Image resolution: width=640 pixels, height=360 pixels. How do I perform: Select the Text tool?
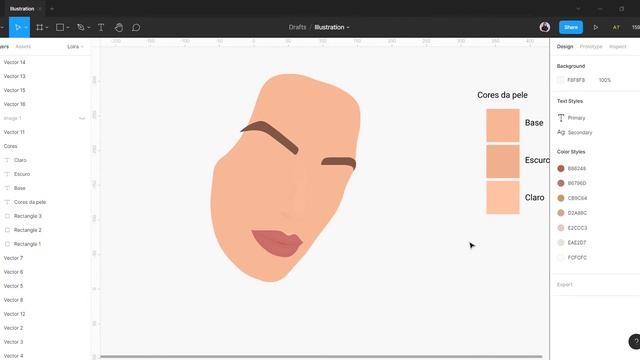click(x=101, y=27)
